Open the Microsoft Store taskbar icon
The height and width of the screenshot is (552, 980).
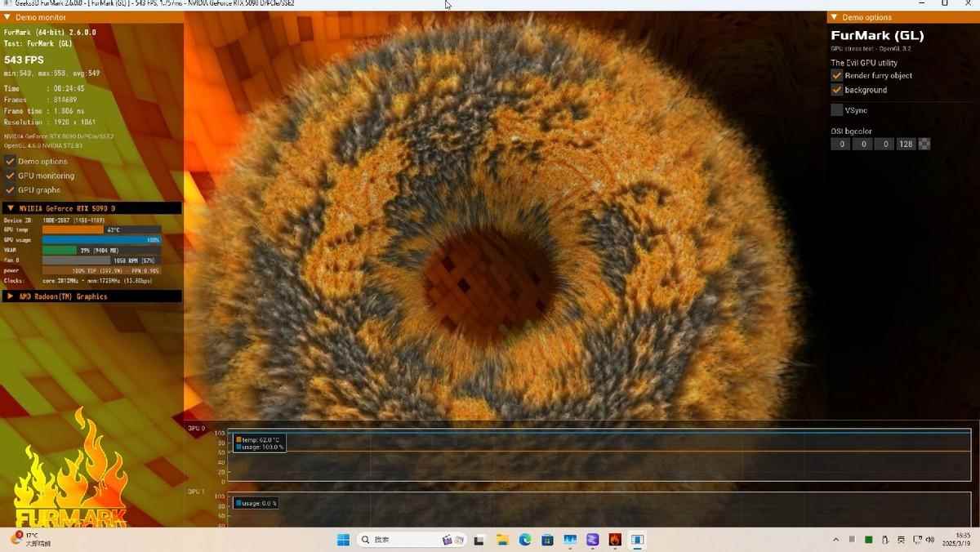[547, 540]
